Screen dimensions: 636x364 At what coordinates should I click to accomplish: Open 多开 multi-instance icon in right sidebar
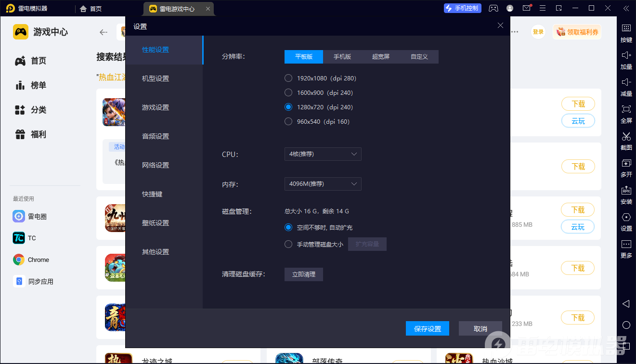(626, 164)
